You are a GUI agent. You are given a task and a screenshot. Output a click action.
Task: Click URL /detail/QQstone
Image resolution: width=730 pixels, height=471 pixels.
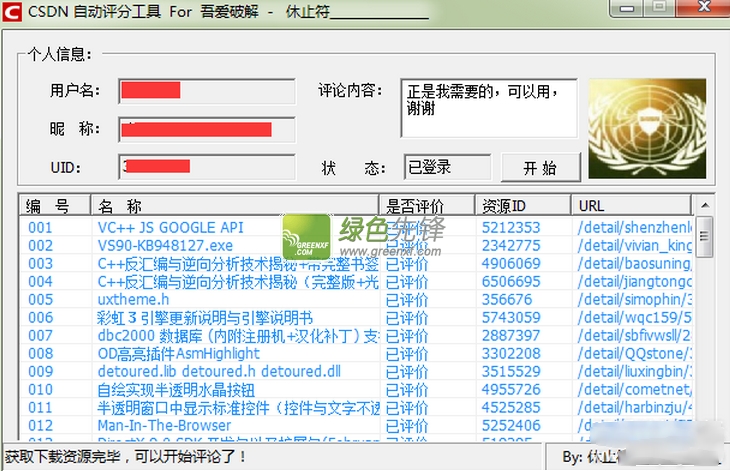[x=635, y=353]
